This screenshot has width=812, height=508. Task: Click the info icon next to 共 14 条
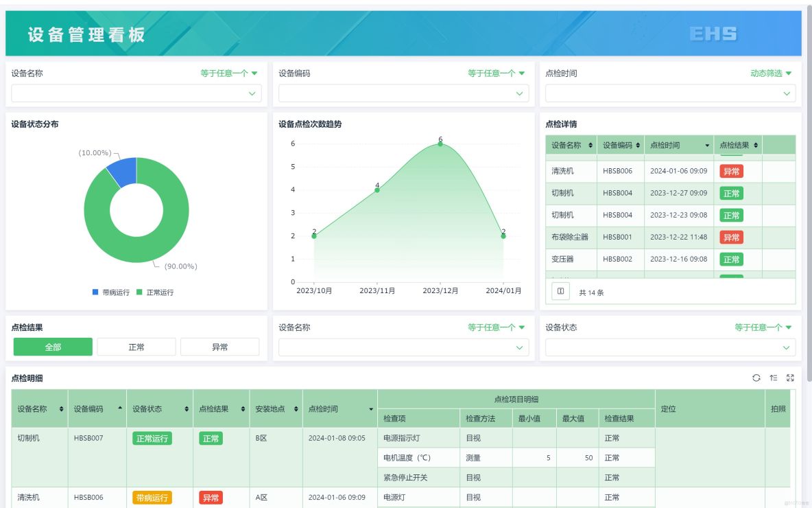pos(560,290)
